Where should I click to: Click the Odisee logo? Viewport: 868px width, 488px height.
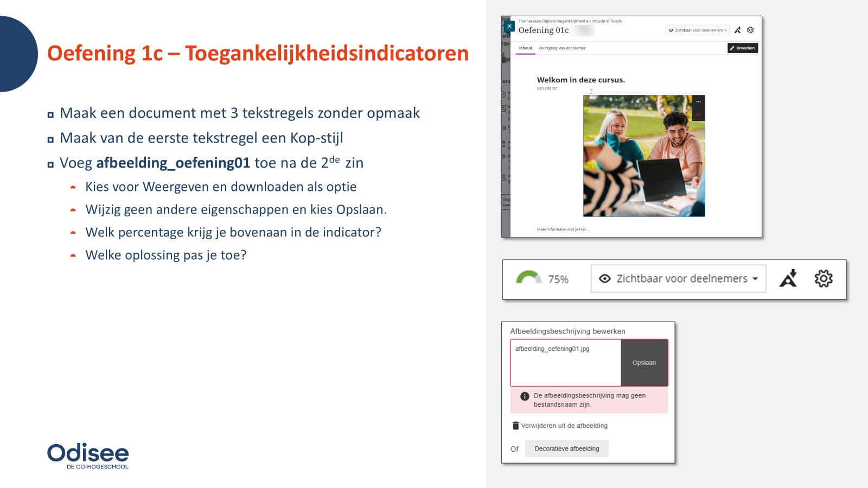click(88, 456)
